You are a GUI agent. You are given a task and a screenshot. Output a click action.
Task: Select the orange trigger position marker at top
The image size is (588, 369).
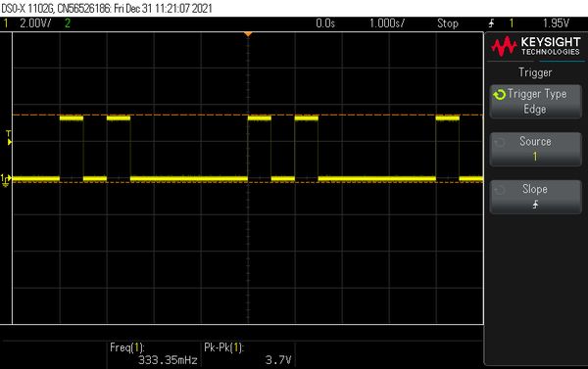(248, 34)
